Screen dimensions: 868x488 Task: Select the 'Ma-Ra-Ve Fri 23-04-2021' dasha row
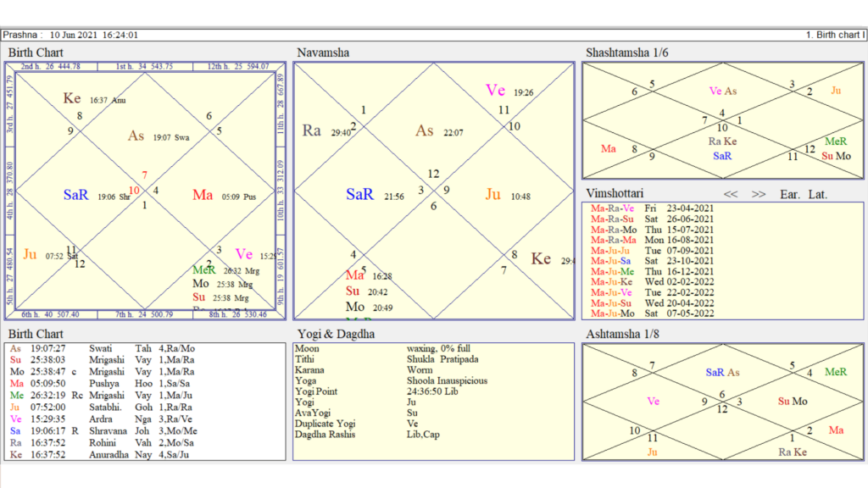652,208
